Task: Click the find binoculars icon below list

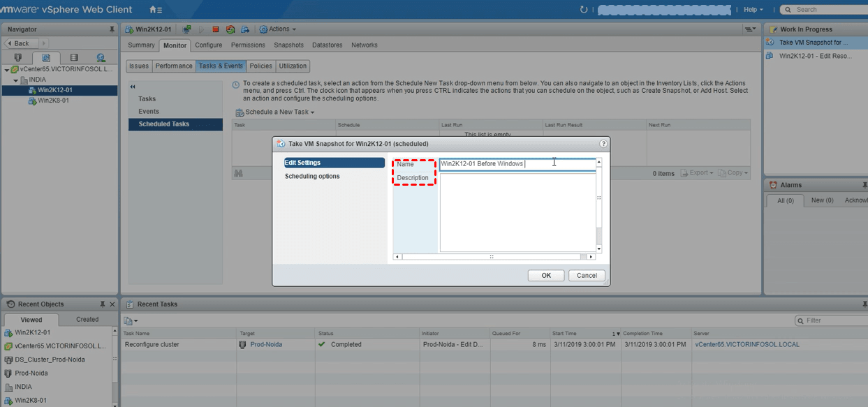Action: (239, 173)
